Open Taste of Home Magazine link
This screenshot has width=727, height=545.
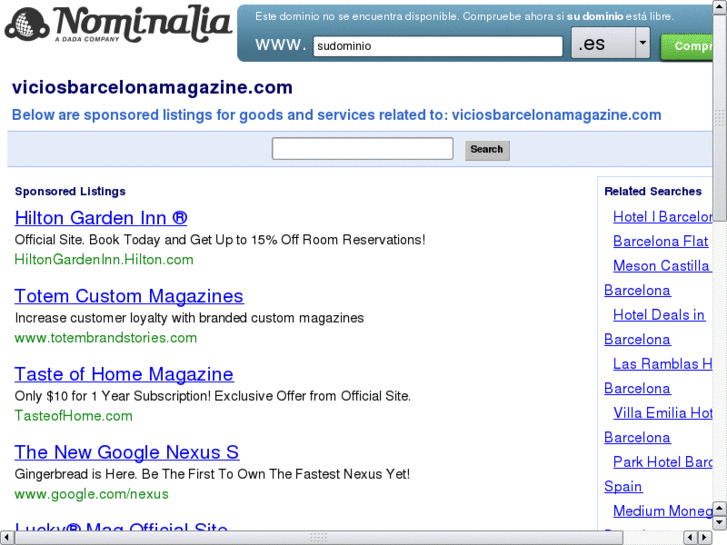124,374
